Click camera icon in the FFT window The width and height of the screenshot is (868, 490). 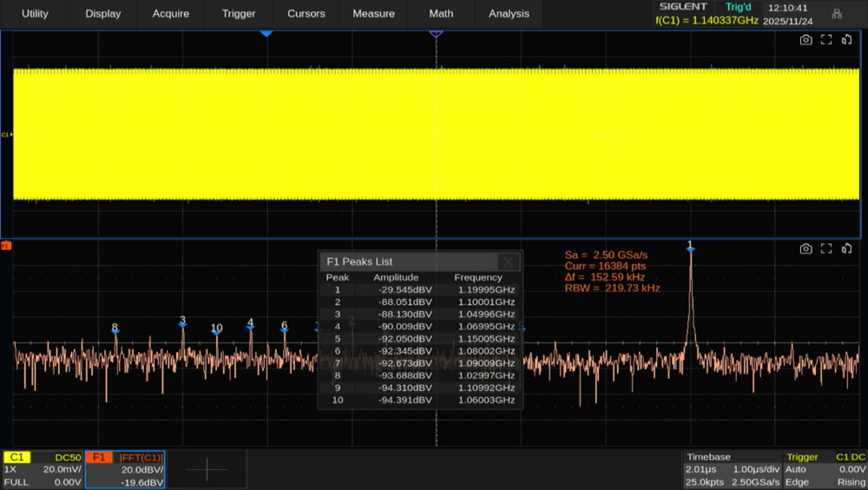[x=806, y=249]
